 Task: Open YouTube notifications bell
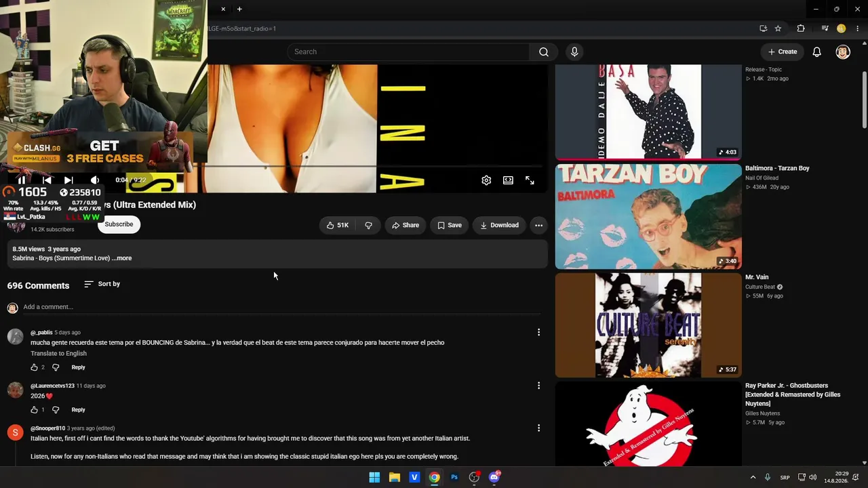coord(817,52)
